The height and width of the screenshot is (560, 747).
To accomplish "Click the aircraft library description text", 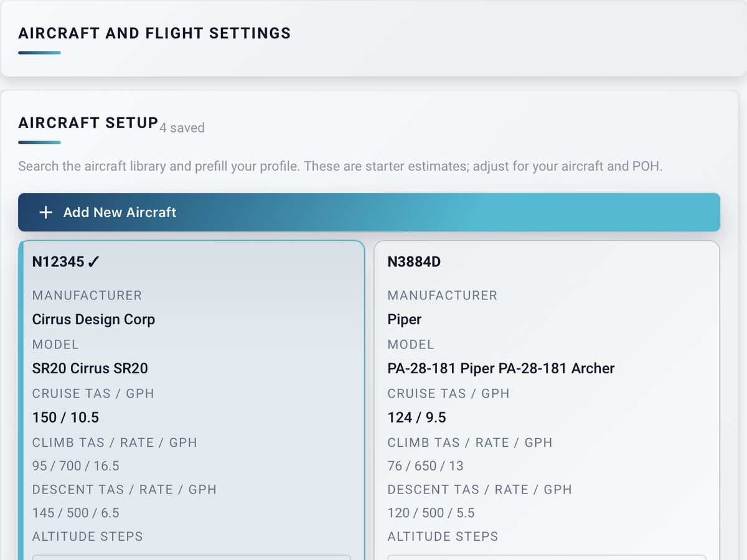I will (x=340, y=166).
